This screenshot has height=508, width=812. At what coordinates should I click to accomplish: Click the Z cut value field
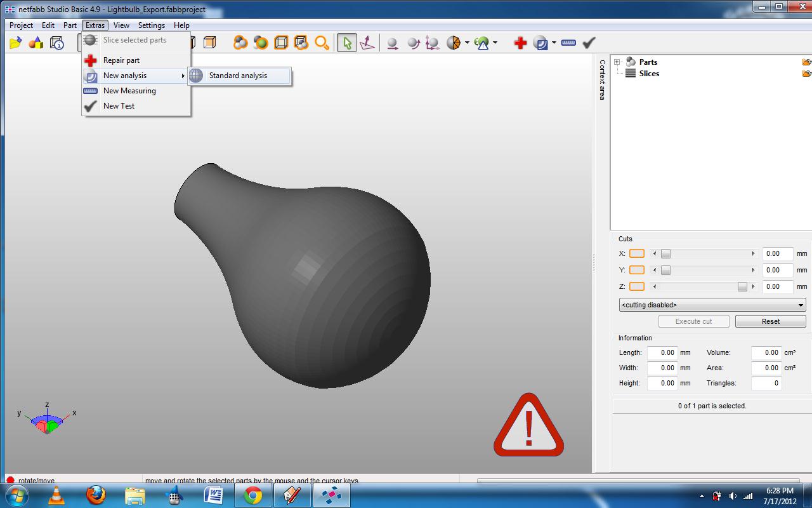click(x=778, y=286)
